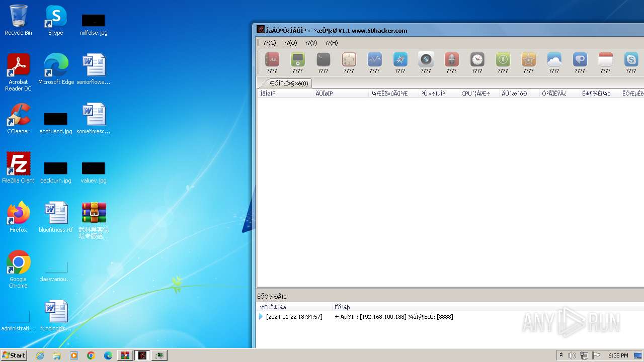The image size is (644, 362).
Task: Open the ??(C) menu
Action: [x=270, y=43]
